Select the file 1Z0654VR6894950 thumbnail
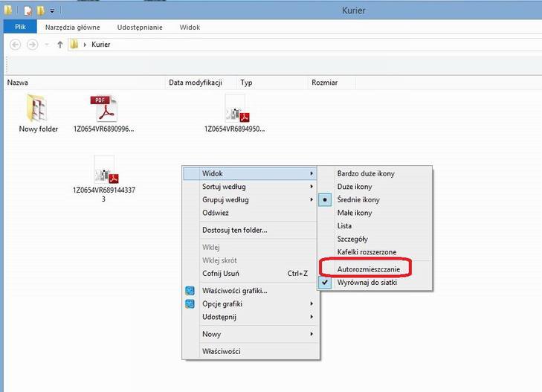Viewport: 542px width, 392px height. coord(236,109)
